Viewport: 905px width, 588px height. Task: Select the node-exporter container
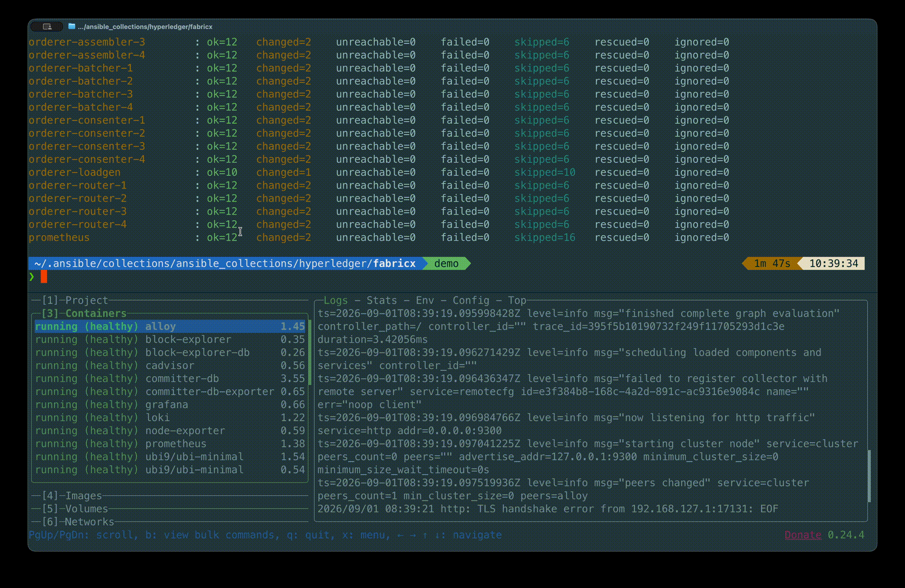pyautogui.click(x=170, y=431)
